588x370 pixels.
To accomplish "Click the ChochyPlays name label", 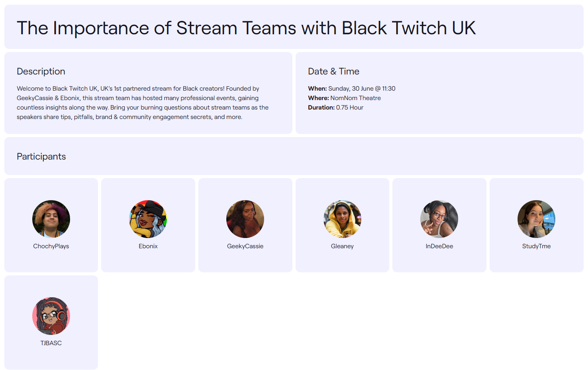I will (x=51, y=246).
